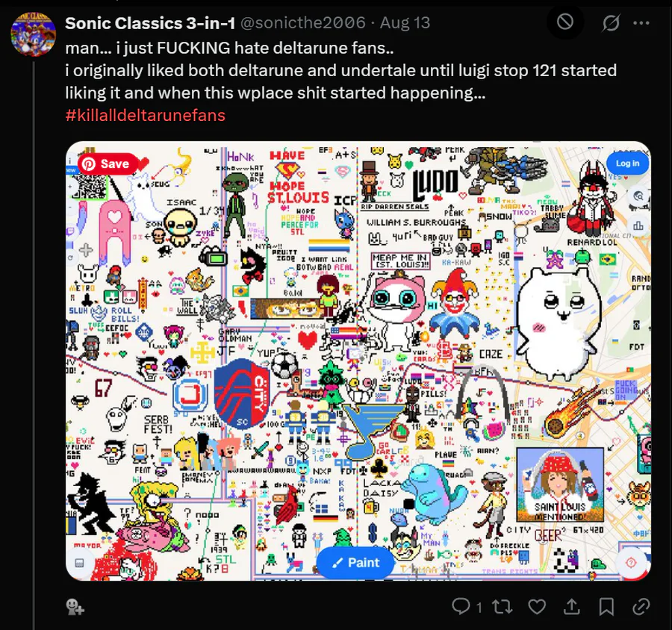Click the block circle-slash icon
Image resolution: width=672 pixels, height=630 pixels.
[565, 22]
